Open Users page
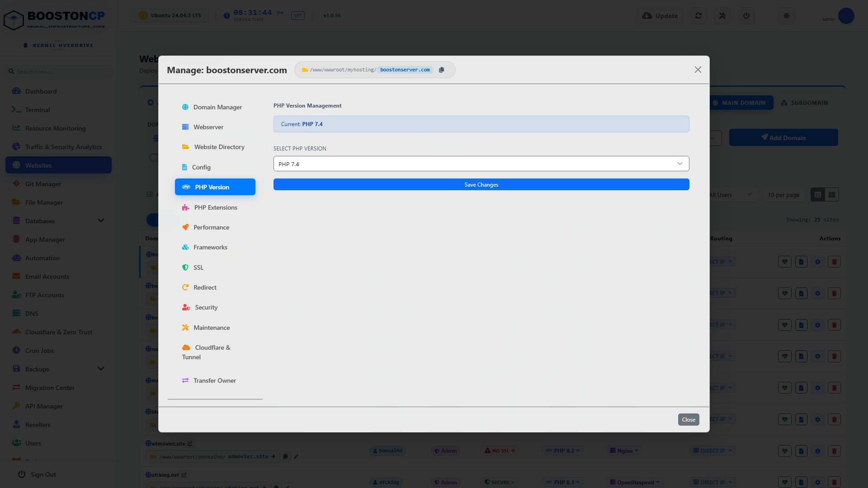 58,443
